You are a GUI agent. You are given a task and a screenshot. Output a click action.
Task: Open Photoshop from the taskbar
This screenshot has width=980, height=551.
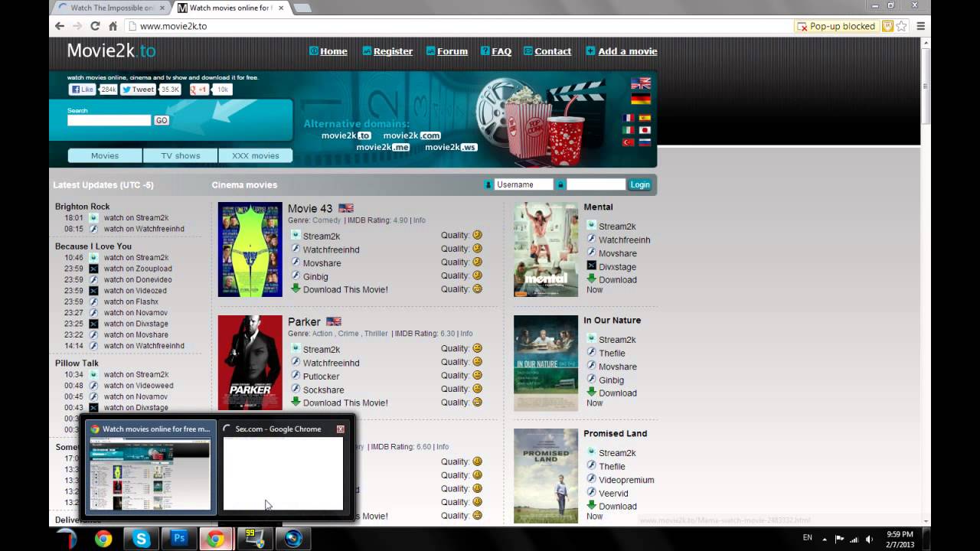[x=179, y=539]
